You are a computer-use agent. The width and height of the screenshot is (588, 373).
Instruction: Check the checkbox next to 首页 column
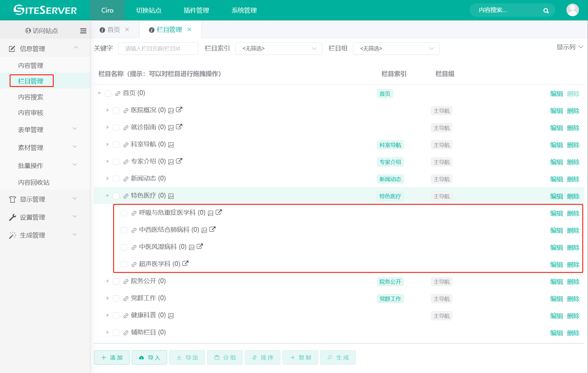click(108, 93)
